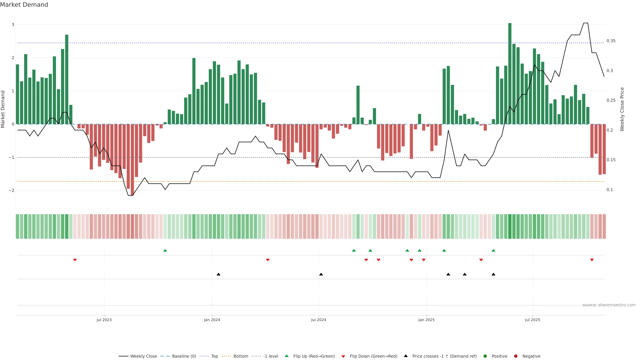The height and width of the screenshot is (362, 644).
Task: Click darkest green heatmap cell near Jul 2025
Action: click(x=510, y=226)
